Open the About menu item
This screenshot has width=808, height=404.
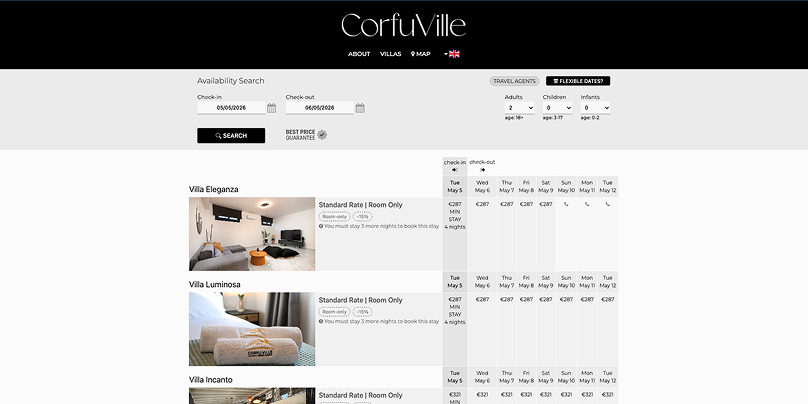(359, 54)
